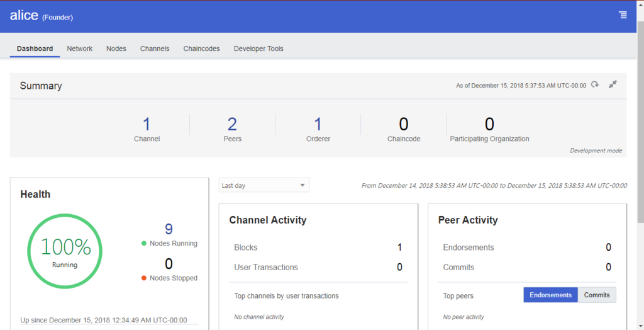
Task: Click the No peer activity message
Action: [464, 317]
